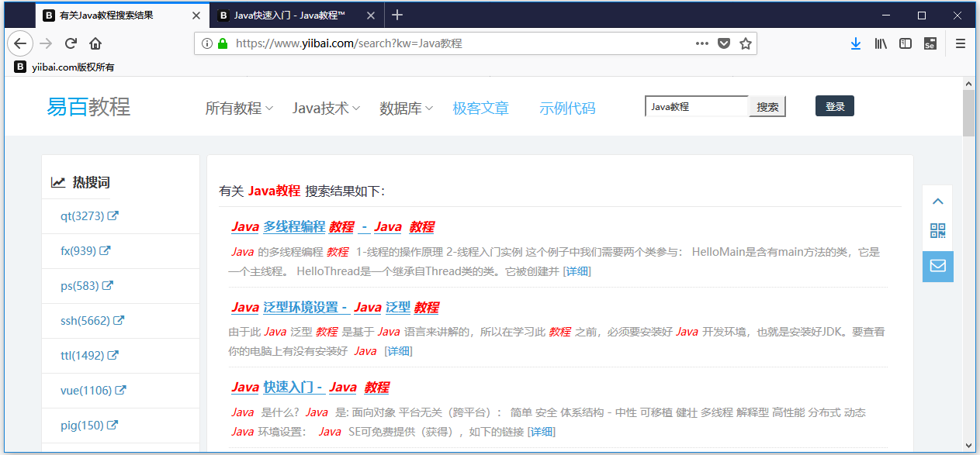Expand the 所有教程 dropdown menu
980x455 pixels.
(239, 109)
